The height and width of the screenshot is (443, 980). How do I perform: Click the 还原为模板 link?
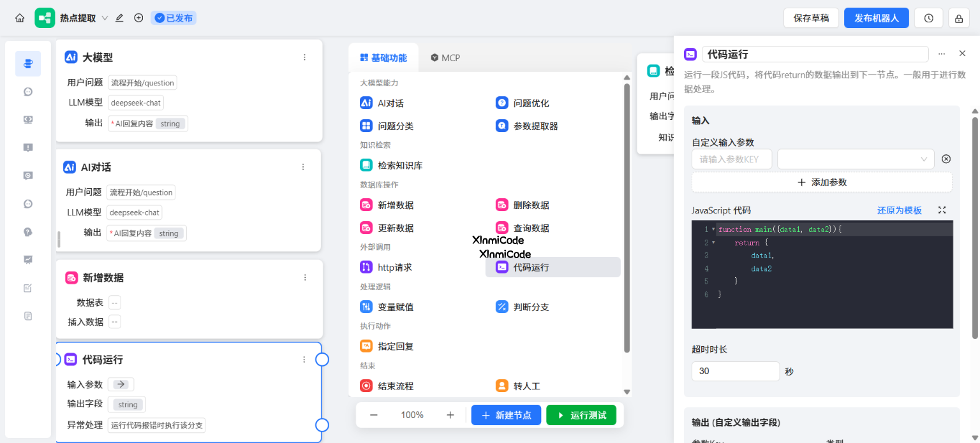tap(899, 210)
